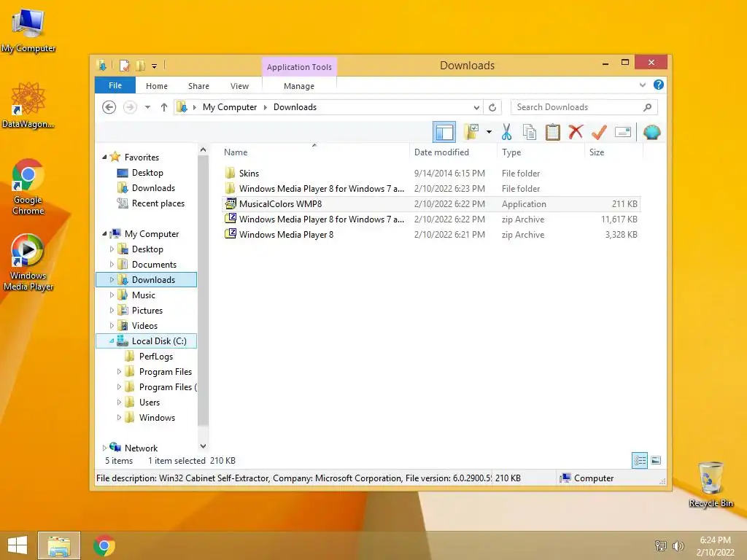747x560 pixels.
Task: Click the Up one level arrow
Action: pyautogui.click(x=164, y=107)
